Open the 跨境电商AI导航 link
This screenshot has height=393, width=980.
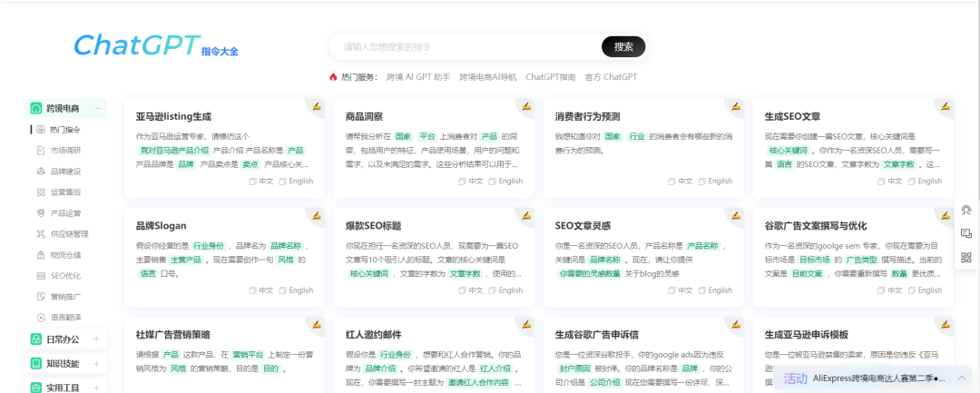click(x=488, y=77)
